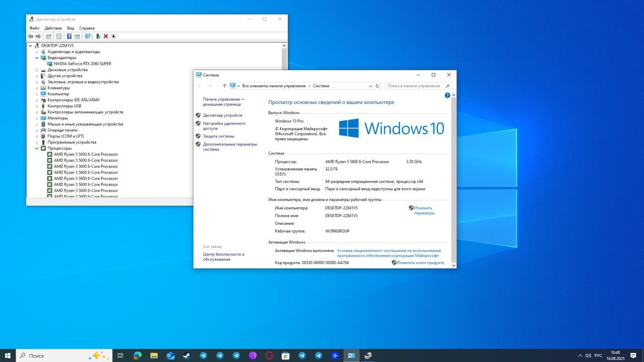Open the address bar dropdown arrow in Система window
The width and height of the screenshot is (644, 362).
point(370,86)
